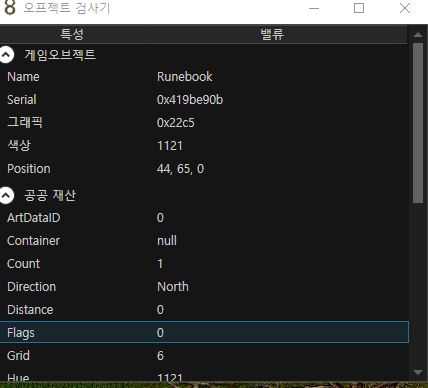Select the Container property label
428x388 pixels.
pyautogui.click(x=33, y=241)
